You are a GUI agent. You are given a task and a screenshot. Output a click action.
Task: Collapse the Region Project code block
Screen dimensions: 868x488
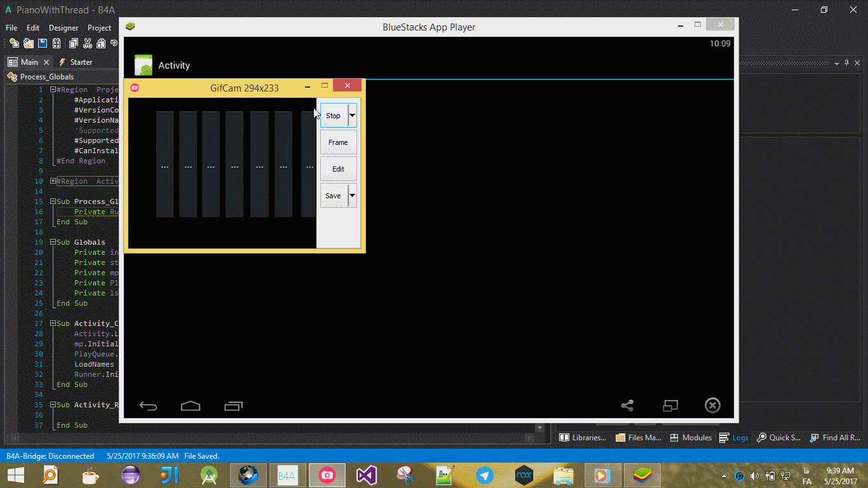[x=53, y=90]
